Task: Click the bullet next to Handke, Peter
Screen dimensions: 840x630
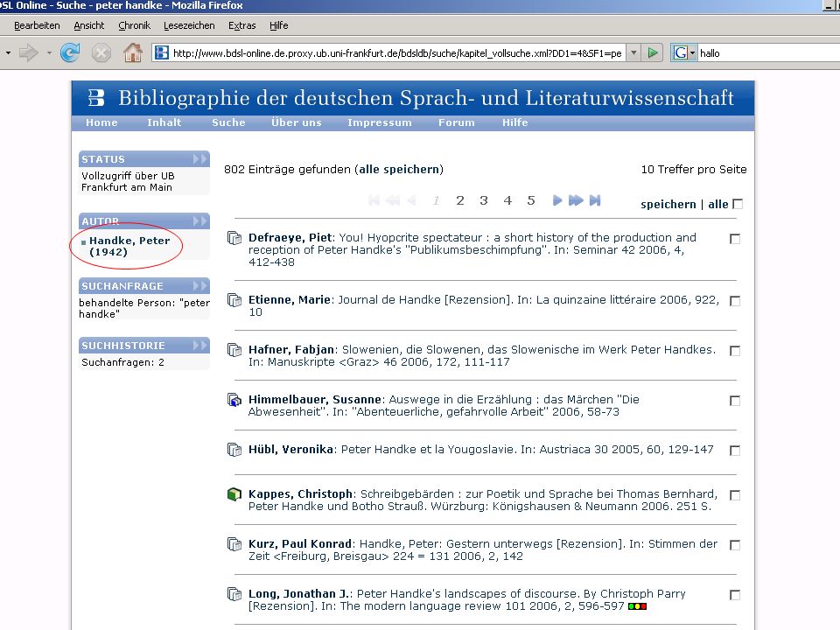Action: pyautogui.click(x=83, y=242)
